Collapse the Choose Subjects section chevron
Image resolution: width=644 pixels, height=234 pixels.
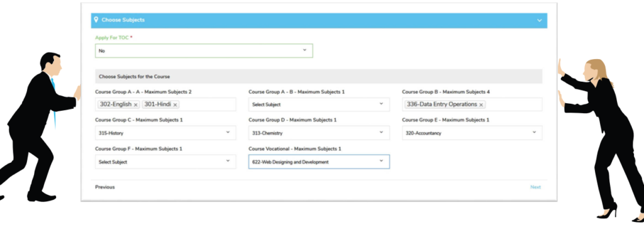(x=539, y=21)
